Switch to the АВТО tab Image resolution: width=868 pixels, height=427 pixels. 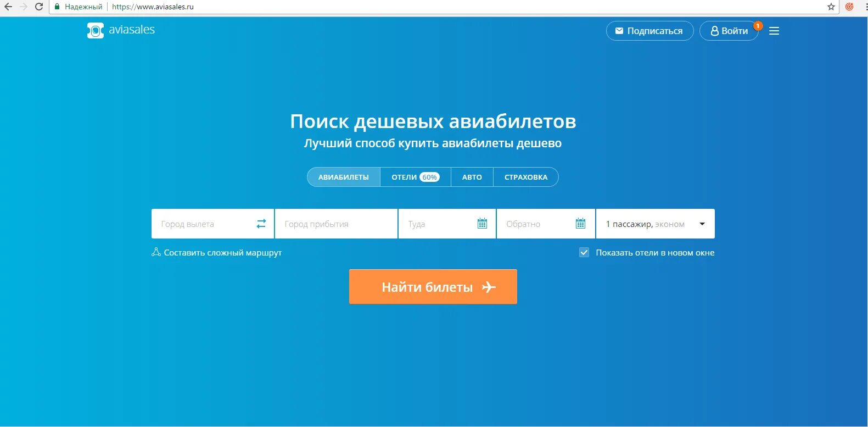tap(472, 177)
